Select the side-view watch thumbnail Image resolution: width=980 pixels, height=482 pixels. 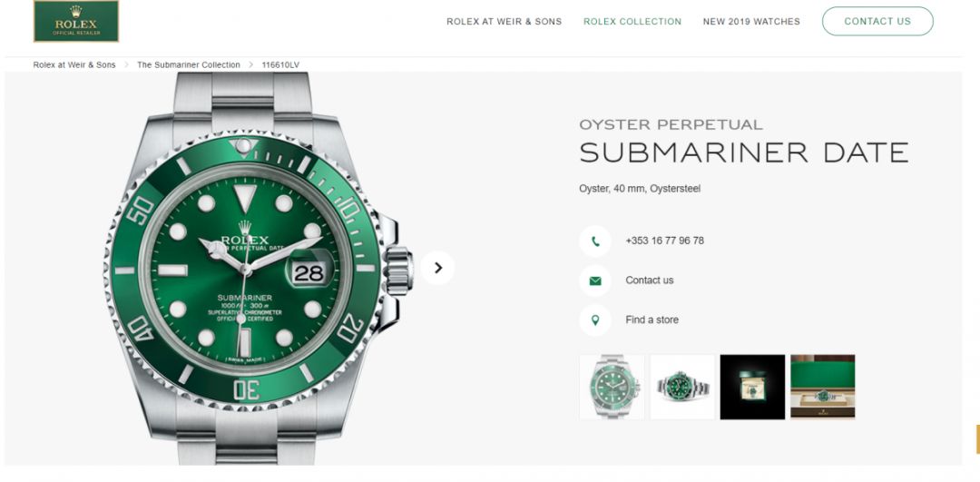pos(682,387)
